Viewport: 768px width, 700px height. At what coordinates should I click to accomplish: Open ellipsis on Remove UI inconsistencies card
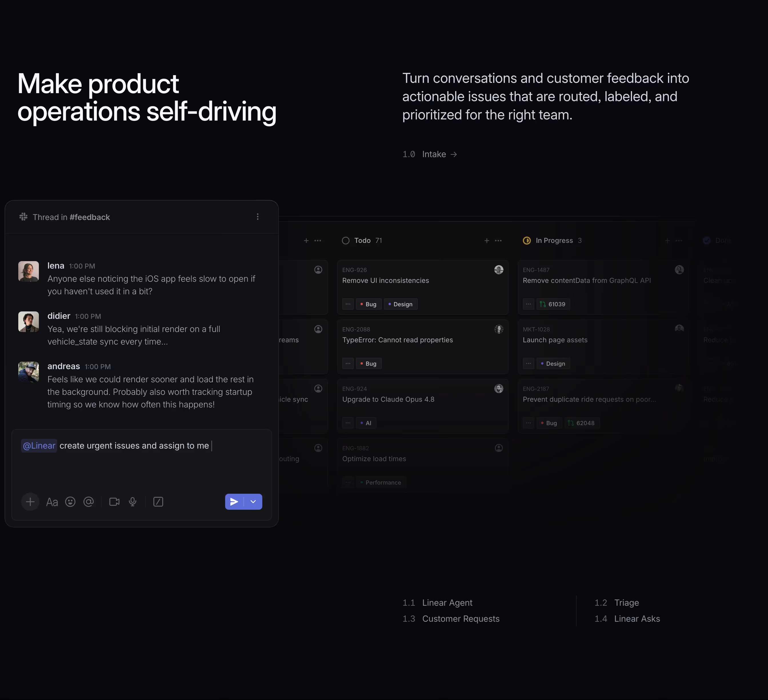pyautogui.click(x=348, y=304)
